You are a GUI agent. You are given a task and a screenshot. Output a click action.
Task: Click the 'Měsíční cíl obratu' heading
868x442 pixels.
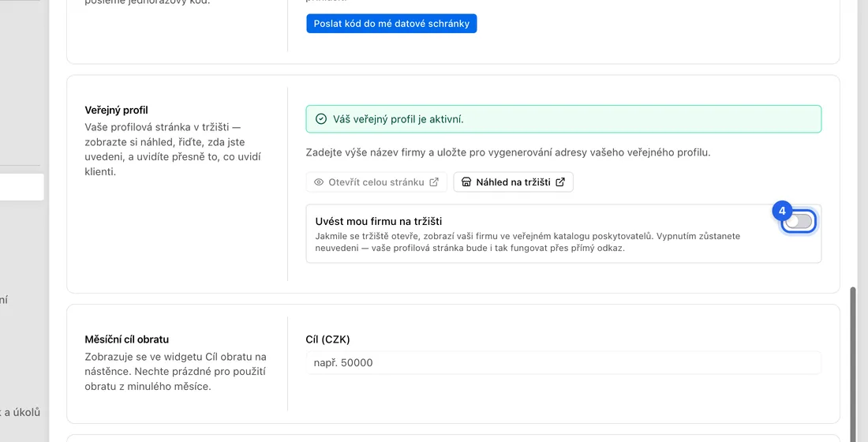127,339
